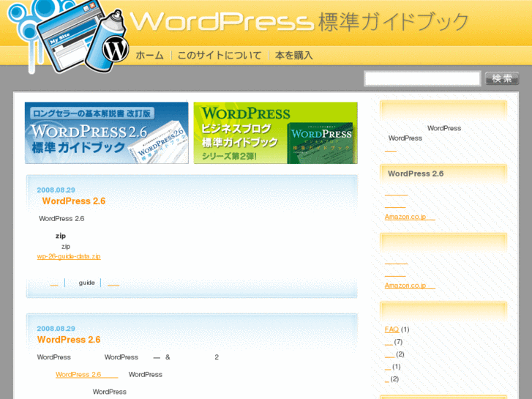Open the second WordPress 2.6 post title
This screenshot has width=532, height=399.
(69, 340)
